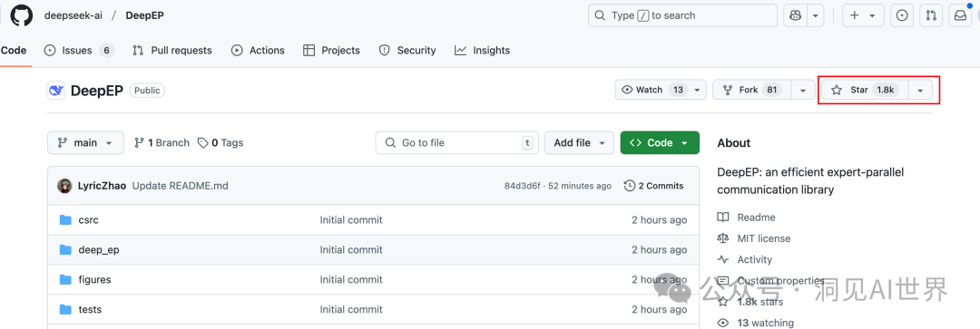Click the csrc folder icon
This screenshot has width=980, height=329.
(x=65, y=219)
